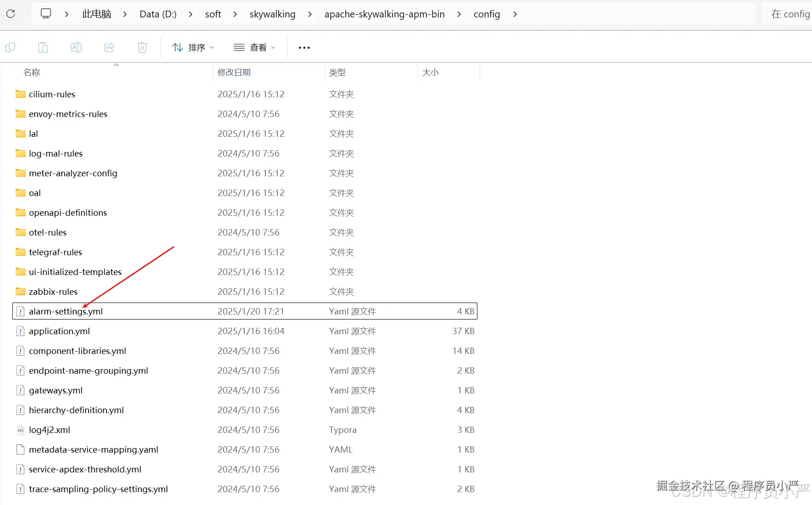Navigate to Data (D:) in breadcrumb
The width and height of the screenshot is (812, 505).
pyautogui.click(x=158, y=14)
